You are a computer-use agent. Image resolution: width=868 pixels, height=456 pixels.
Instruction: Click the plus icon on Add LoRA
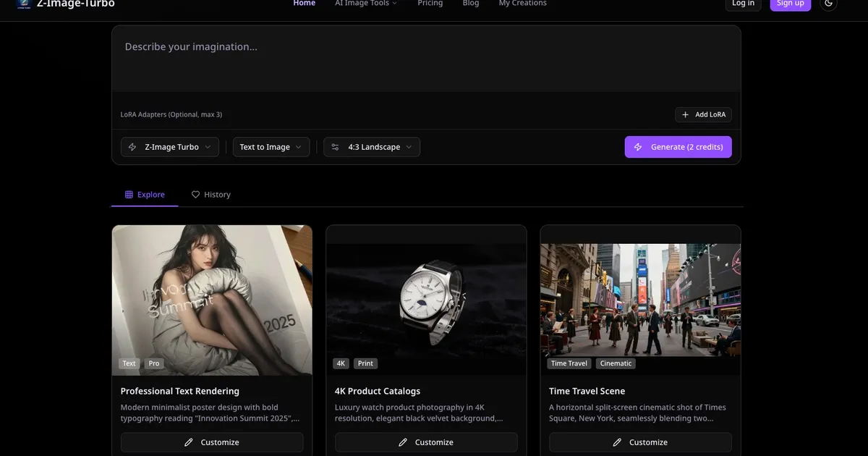coord(685,114)
